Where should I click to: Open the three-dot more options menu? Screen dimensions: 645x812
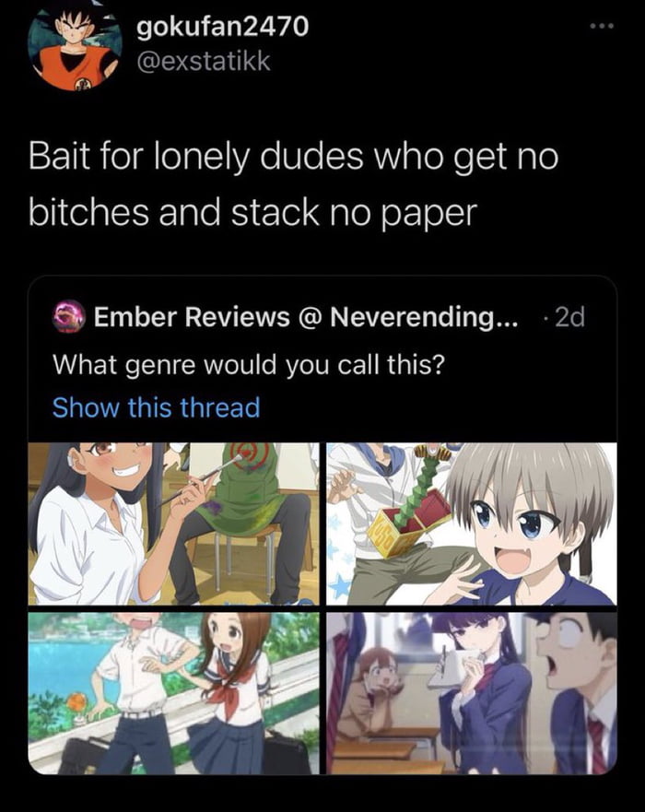point(602,25)
